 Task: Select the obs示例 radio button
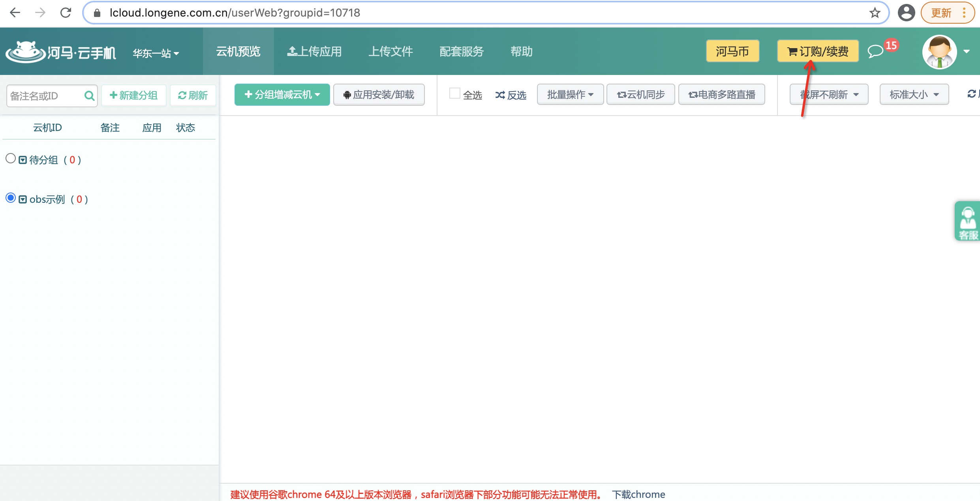click(x=11, y=198)
